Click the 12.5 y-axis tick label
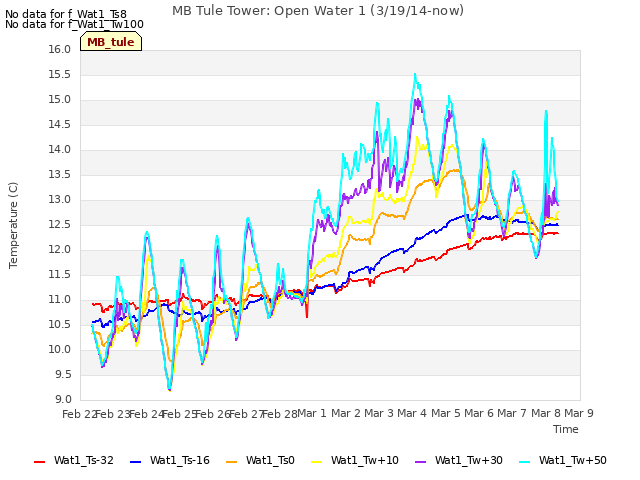Image resolution: width=640 pixels, height=480 pixels. click(60, 224)
